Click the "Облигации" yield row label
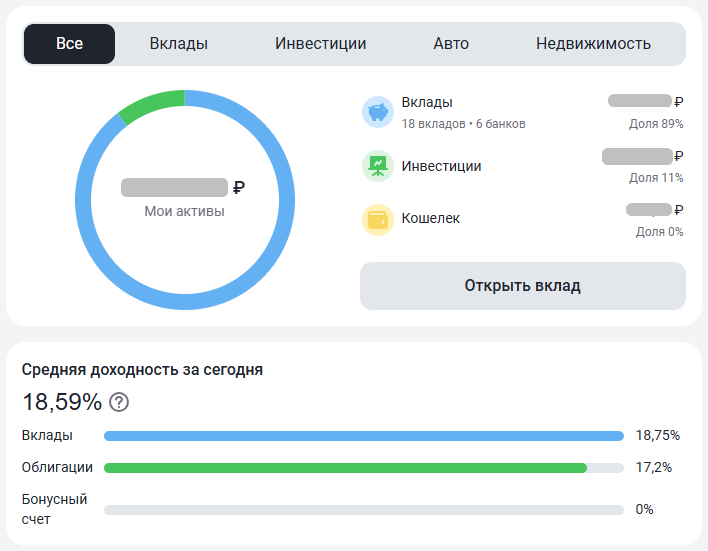 pos(57,467)
